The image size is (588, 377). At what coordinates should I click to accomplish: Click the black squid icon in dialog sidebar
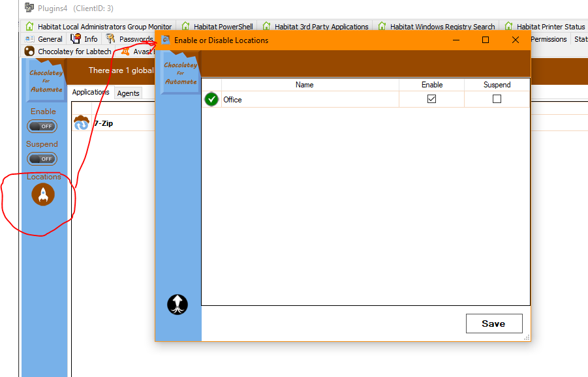(x=178, y=304)
